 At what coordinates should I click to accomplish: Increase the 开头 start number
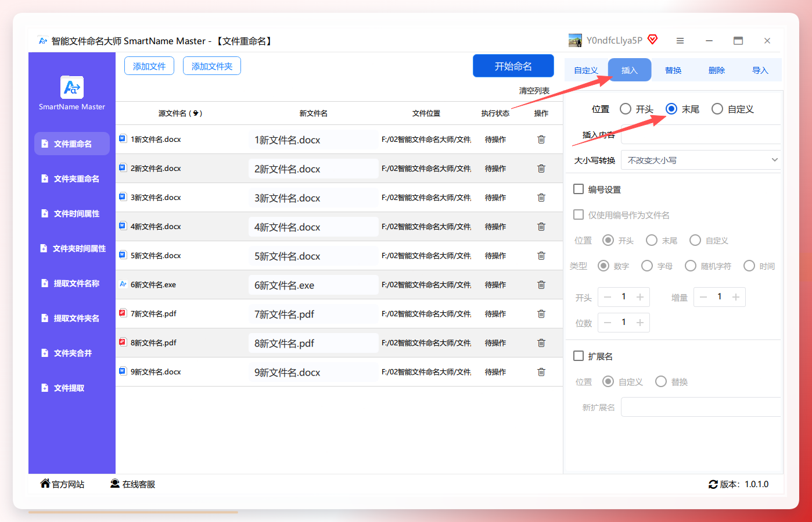click(640, 297)
